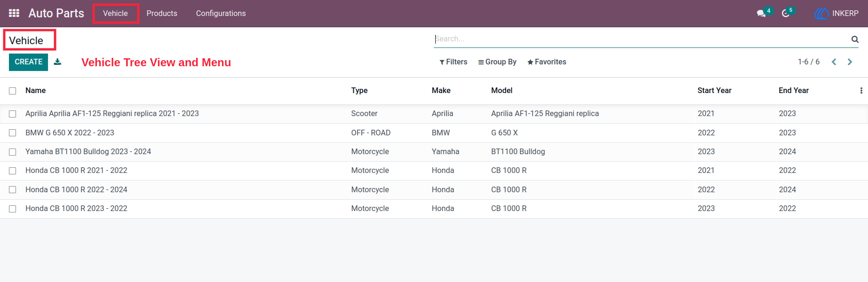Click the Auto Parts app title
The image size is (868, 282).
tap(56, 13)
